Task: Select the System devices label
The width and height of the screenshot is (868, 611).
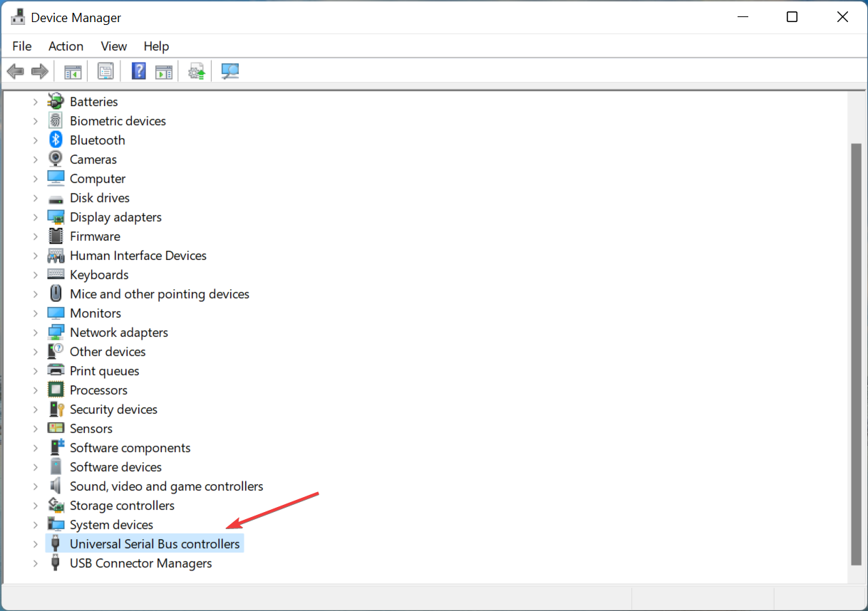Action: (111, 525)
